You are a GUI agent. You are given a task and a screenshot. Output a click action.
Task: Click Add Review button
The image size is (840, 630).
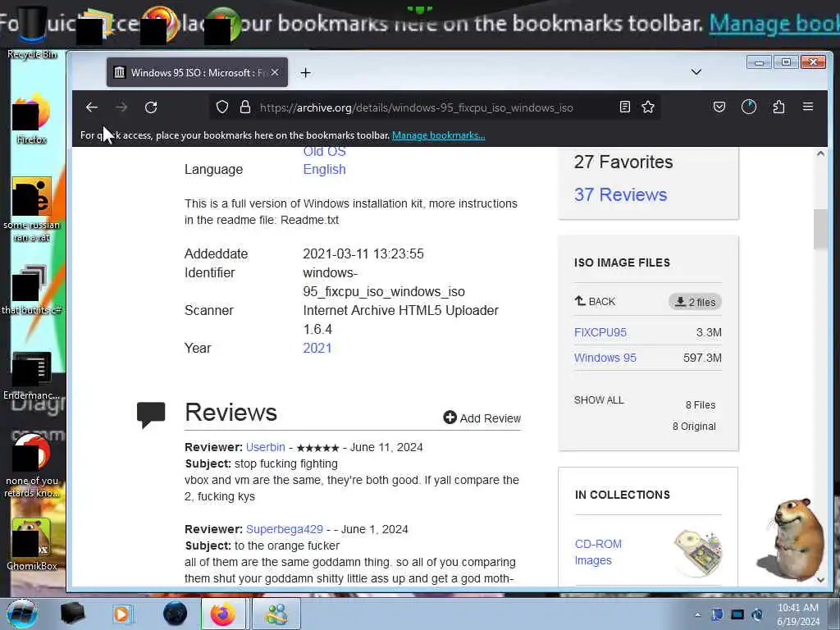[x=482, y=418]
